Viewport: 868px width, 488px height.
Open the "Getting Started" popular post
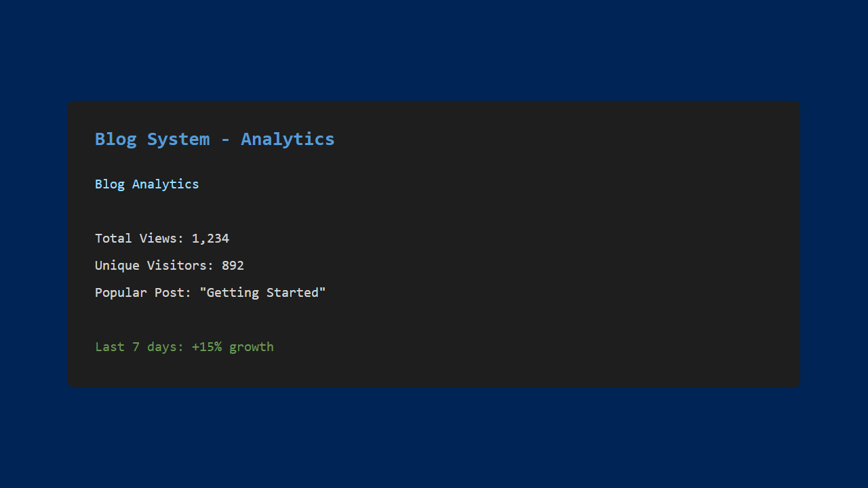[262, 293]
